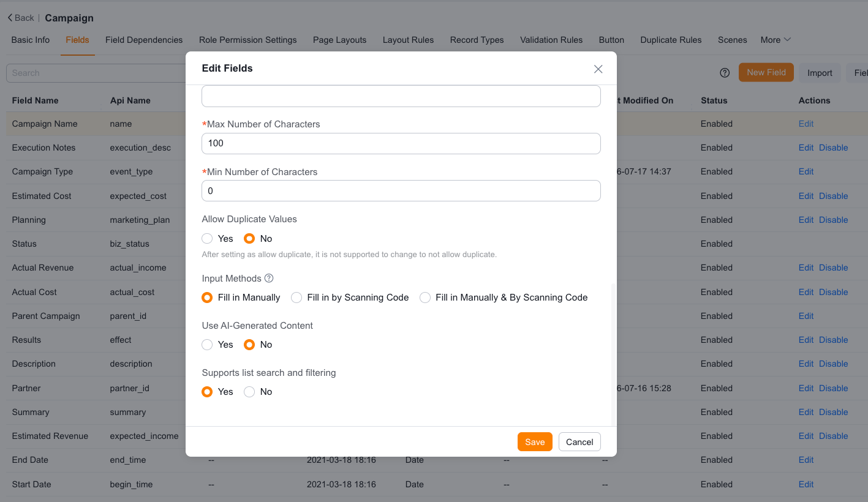Image resolution: width=868 pixels, height=502 pixels.
Task: Expand the More tabs dropdown
Action: click(x=776, y=40)
